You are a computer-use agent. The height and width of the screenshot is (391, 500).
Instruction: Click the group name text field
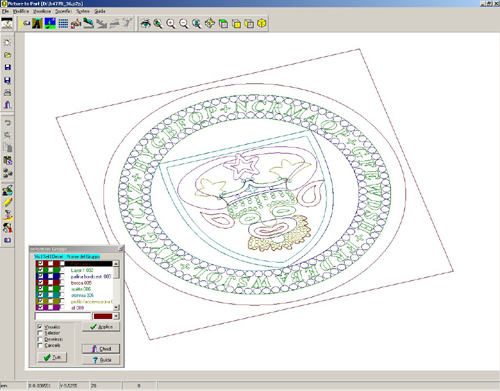(63, 316)
